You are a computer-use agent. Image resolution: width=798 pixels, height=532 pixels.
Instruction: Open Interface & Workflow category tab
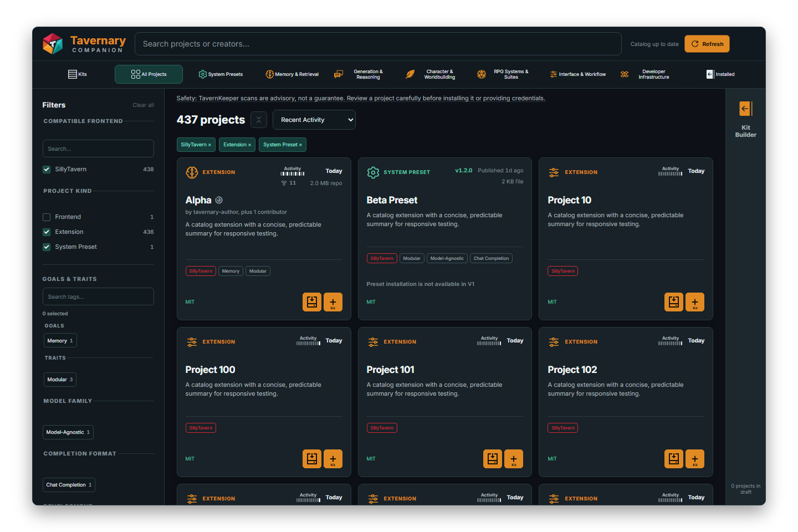pos(577,74)
